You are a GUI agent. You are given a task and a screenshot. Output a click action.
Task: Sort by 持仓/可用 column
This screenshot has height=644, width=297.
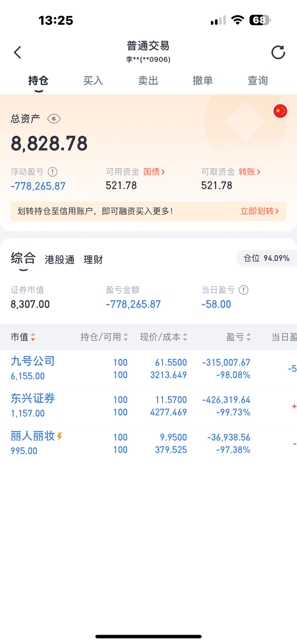click(x=104, y=337)
